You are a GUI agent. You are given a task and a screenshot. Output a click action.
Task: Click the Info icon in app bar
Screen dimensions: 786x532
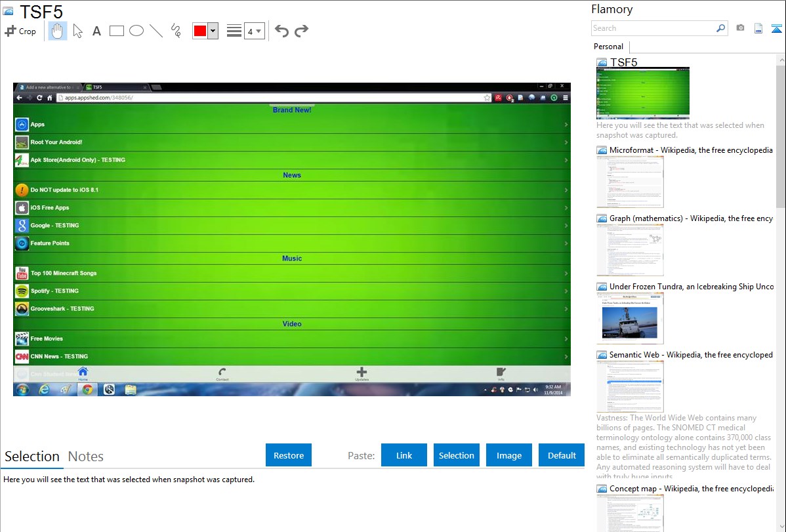click(501, 373)
